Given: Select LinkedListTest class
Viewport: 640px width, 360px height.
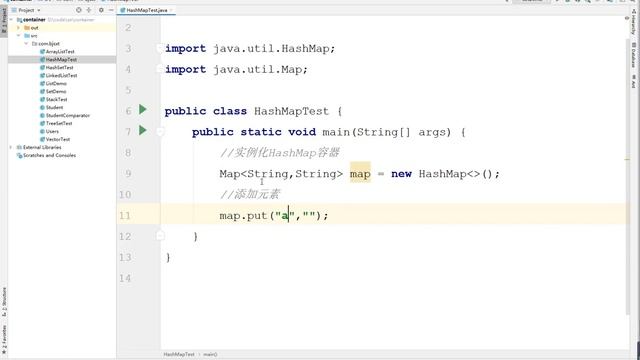Looking at the screenshot, I should click(x=61, y=76).
